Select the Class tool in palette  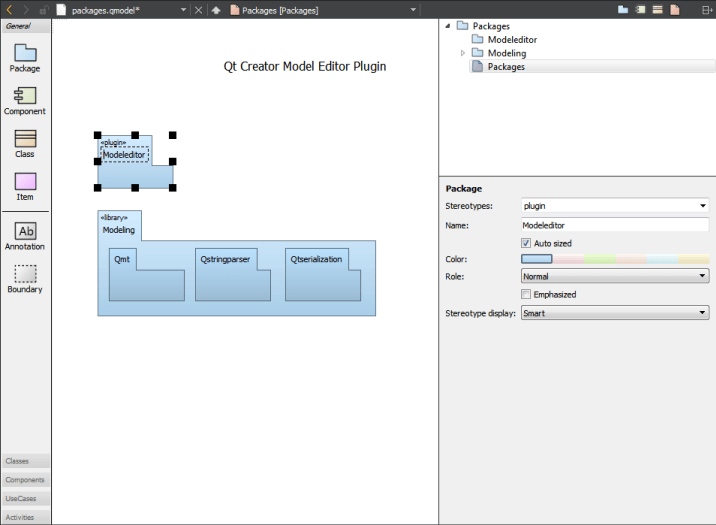[25, 144]
